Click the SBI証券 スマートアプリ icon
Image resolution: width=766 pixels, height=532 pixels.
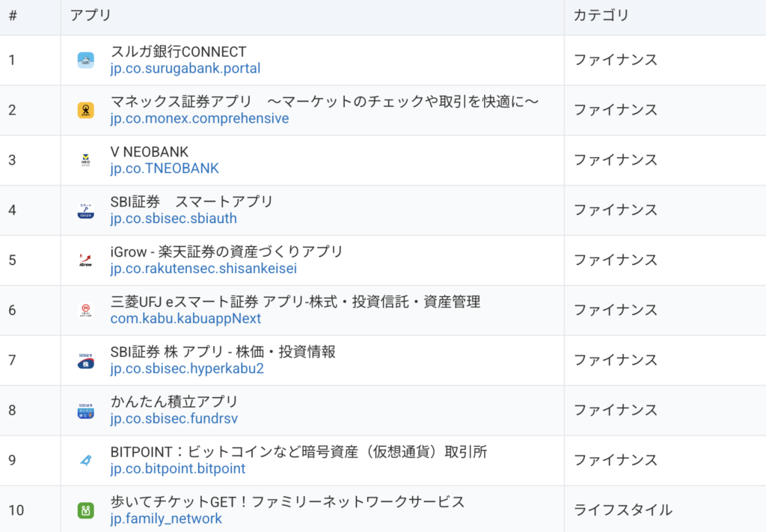click(x=86, y=211)
